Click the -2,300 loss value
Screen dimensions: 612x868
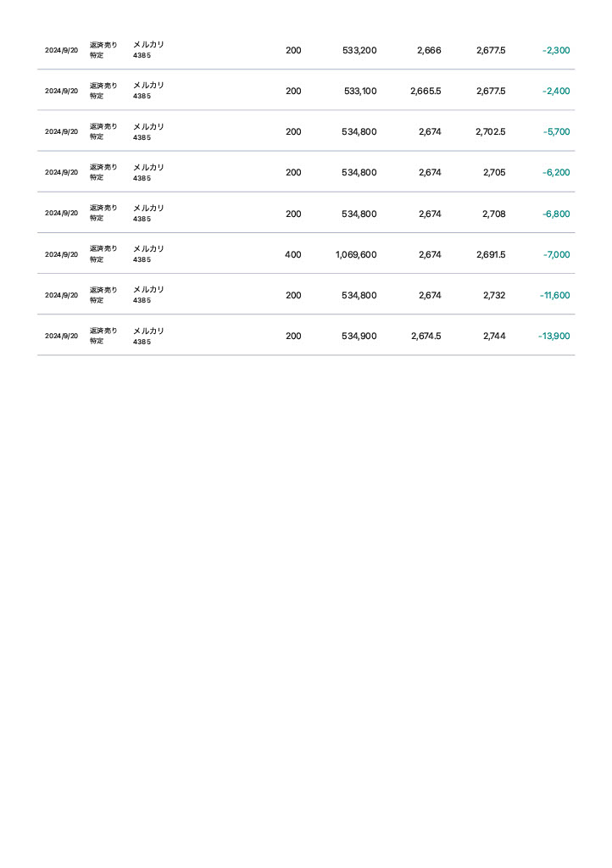[556, 51]
